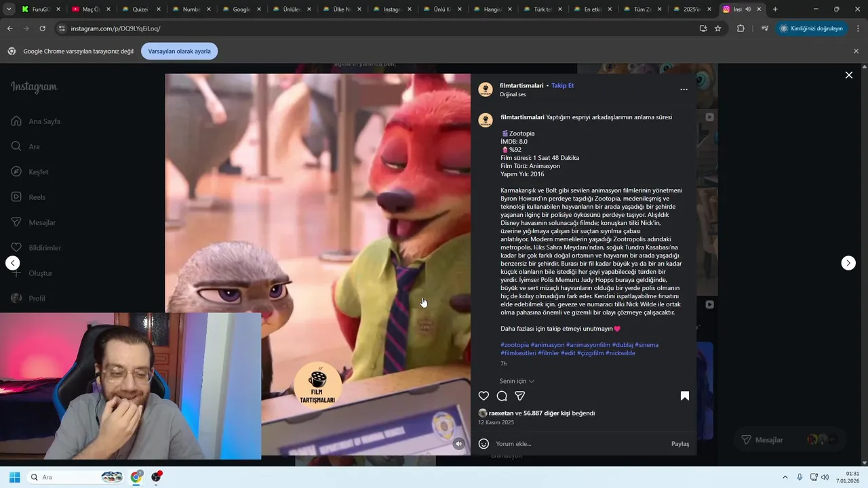Open Ara search in Instagram sidebar
868x488 pixels.
point(26,146)
